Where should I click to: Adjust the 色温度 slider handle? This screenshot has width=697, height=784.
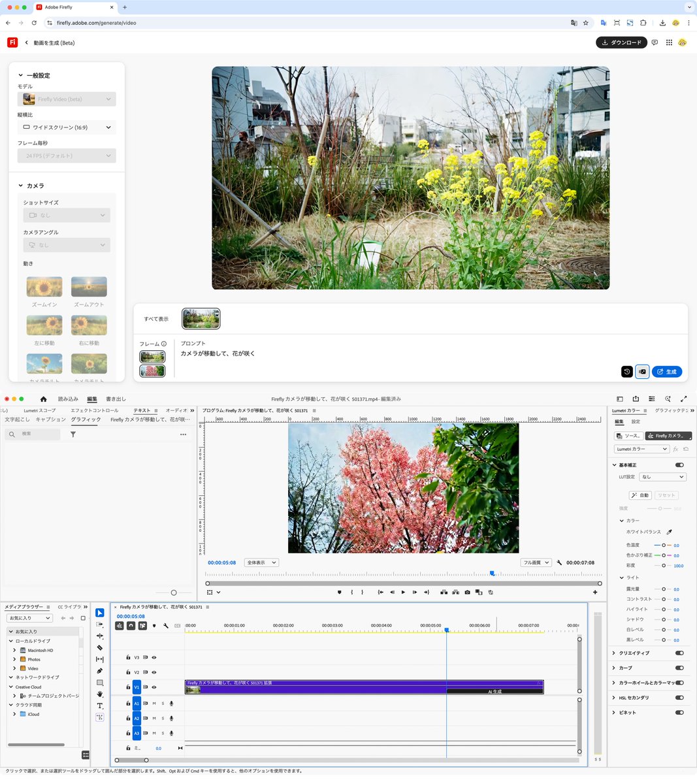coord(664,545)
